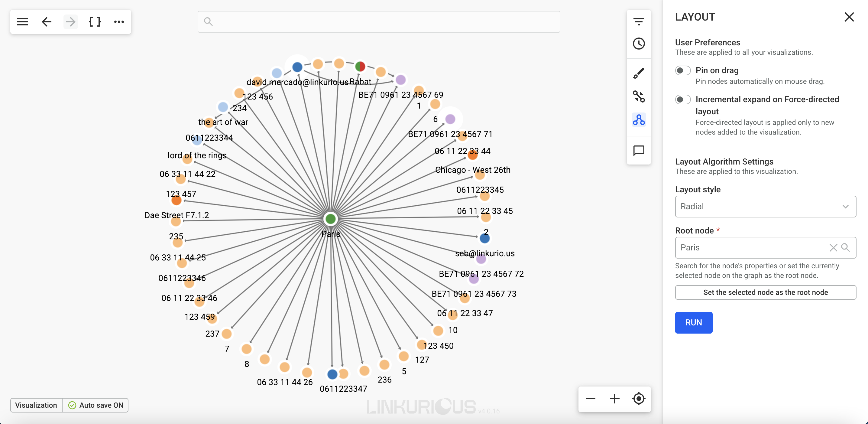
Task: Expand the Layout style dropdown
Action: point(765,207)
